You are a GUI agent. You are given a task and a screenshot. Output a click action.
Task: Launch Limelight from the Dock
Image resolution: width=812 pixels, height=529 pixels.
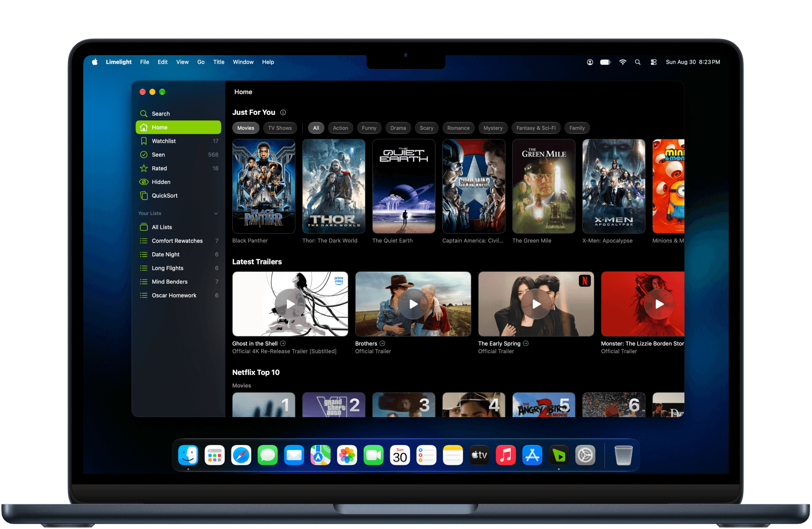[559, 455]
